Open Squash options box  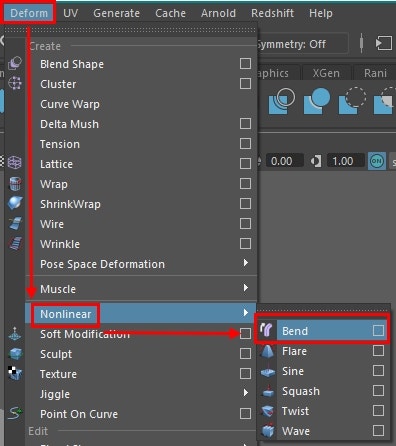pos(378,391)
